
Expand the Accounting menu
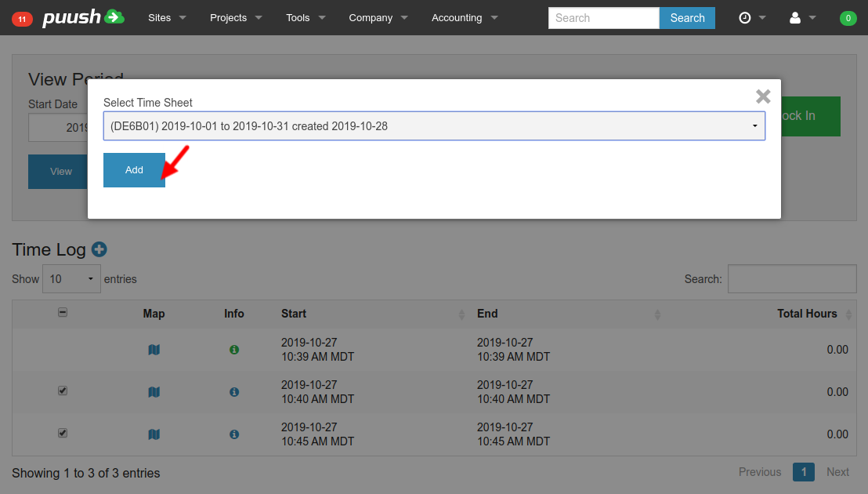tap(465, 17)
